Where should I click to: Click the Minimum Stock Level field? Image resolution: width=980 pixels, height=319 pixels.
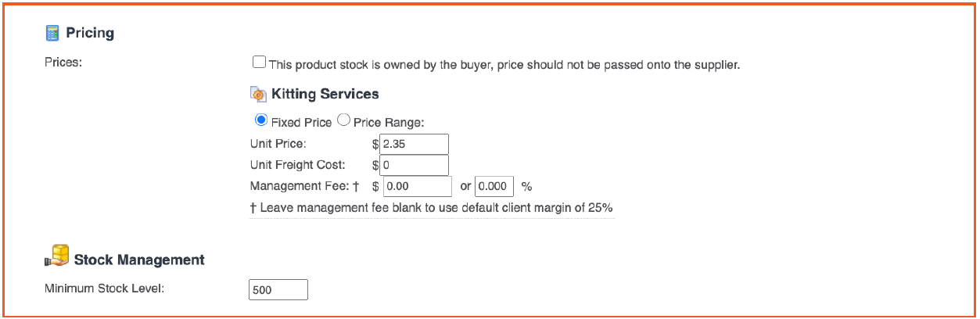pos(278,289)
